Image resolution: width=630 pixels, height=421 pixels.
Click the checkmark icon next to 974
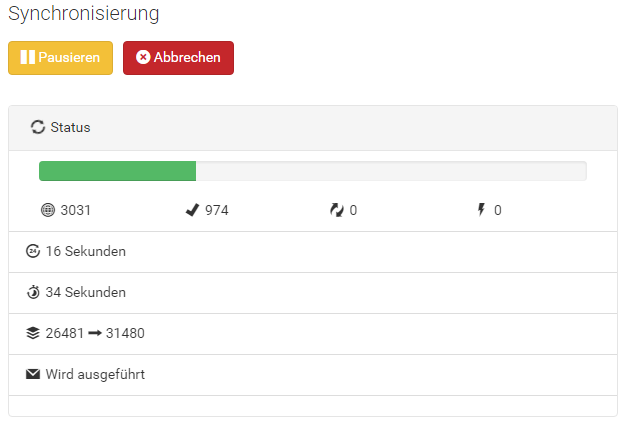click(x=192, y=210)
